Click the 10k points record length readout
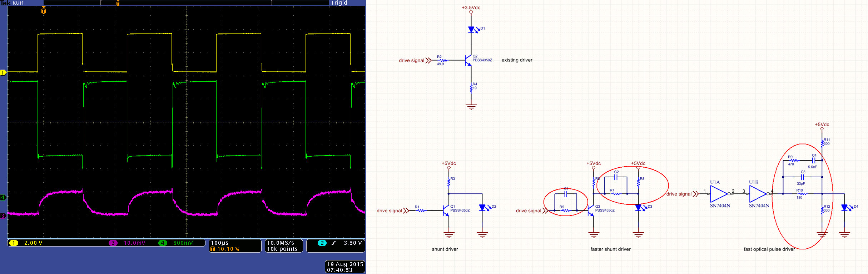The width and height of the screenshot is (868, 274). 282,249
